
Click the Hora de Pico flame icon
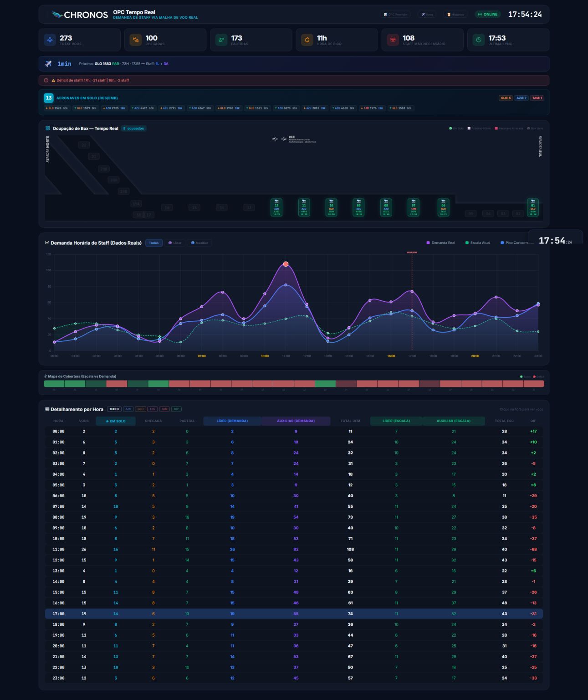307,40
